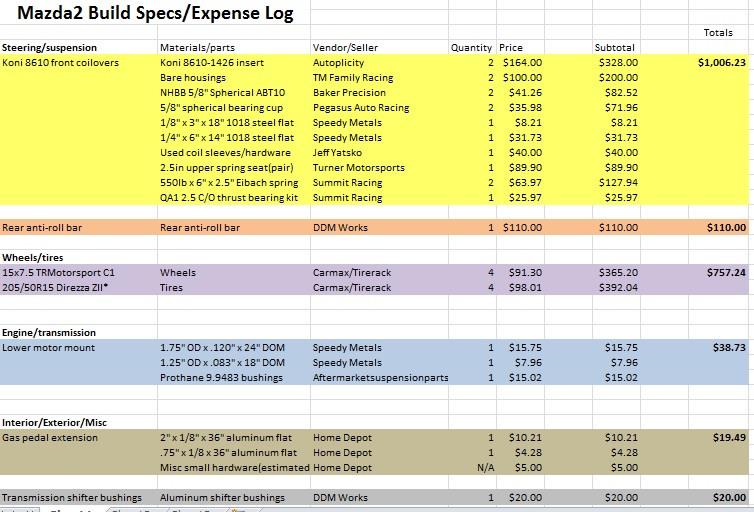Select the 'Subtotal' column header cell

pyautogui.click(x=616, y=48)
